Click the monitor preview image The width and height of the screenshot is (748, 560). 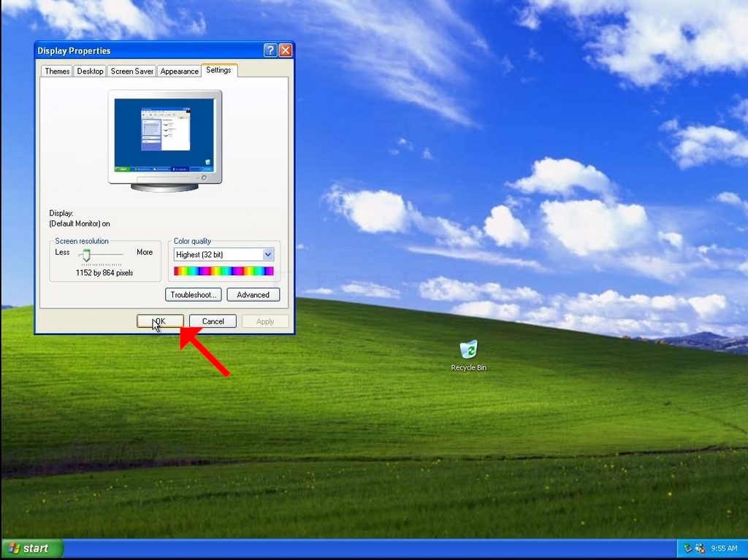(x=164, y=141)
